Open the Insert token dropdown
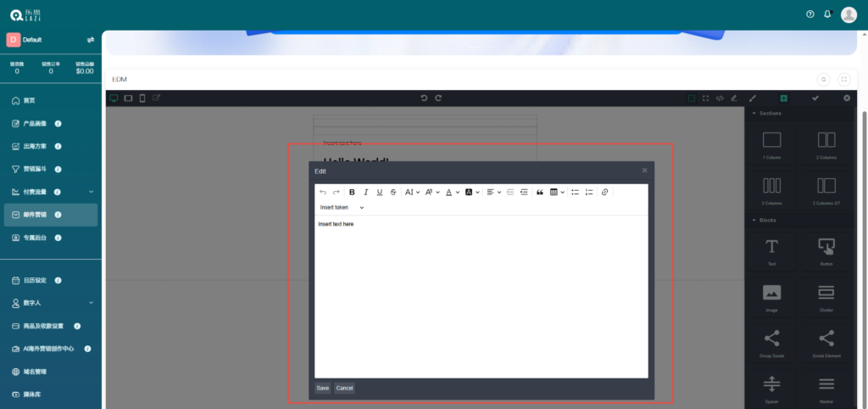Viewport: 868px width, 409px height. click(x=342, y=207)
